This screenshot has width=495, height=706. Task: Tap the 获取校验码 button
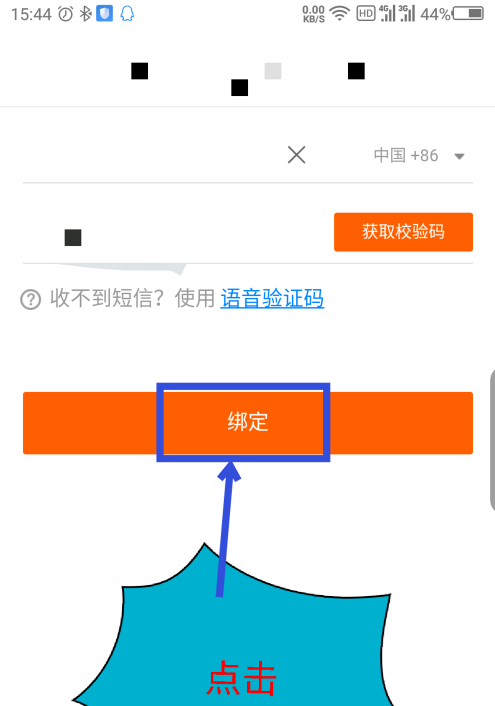[403, 232]
